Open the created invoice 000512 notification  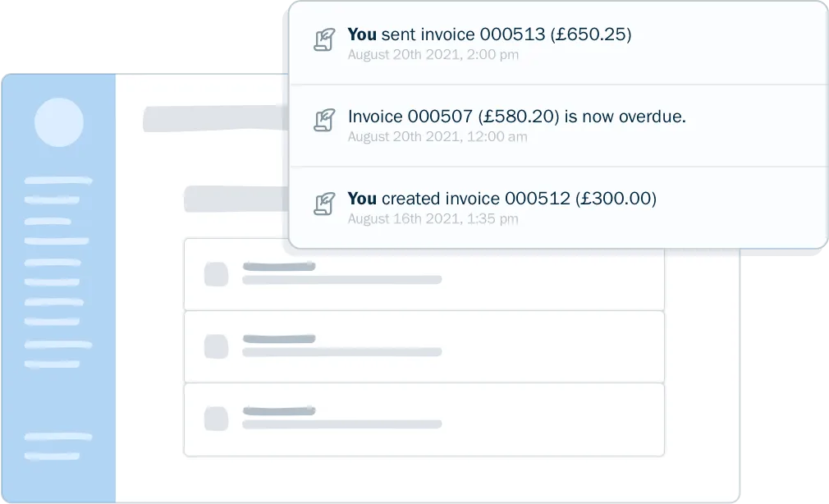[559, 208]
